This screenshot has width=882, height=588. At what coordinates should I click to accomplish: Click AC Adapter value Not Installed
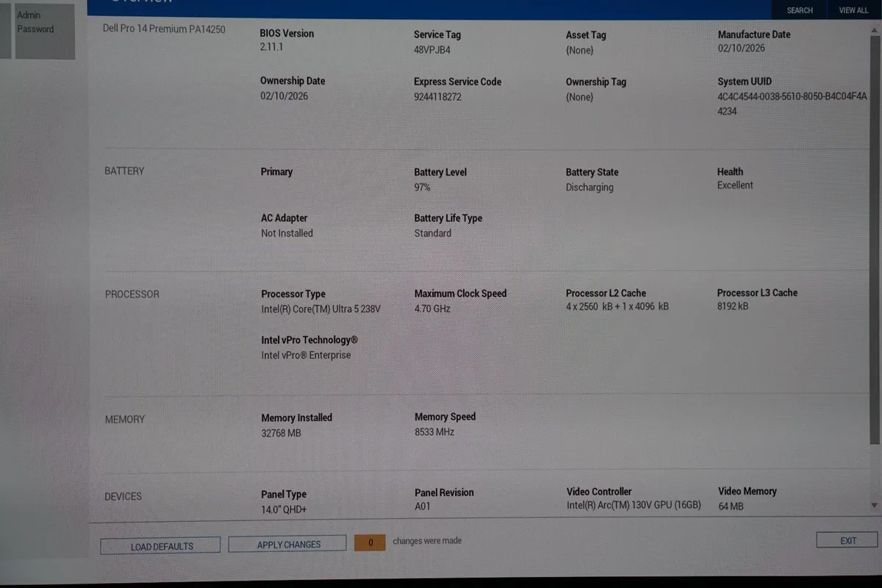pos(287,233)
